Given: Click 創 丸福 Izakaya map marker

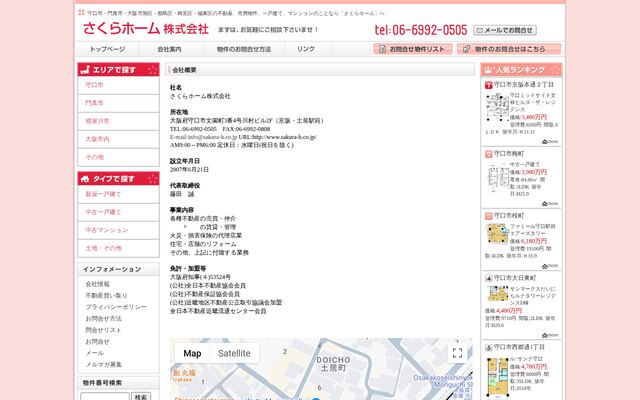Looking at the screenshot, I should click(184, 376).
